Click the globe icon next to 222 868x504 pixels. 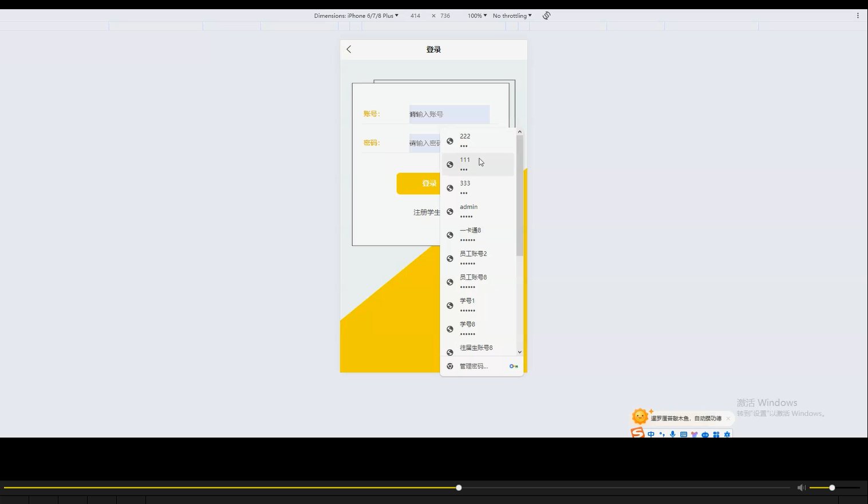(450, 141)
